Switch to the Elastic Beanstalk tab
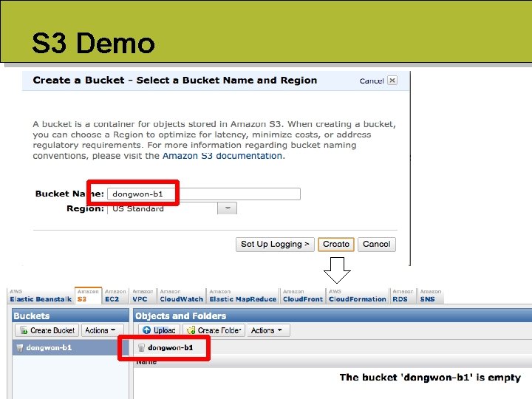The height and width of the screenshot is (399, 532). pos(41,296)
